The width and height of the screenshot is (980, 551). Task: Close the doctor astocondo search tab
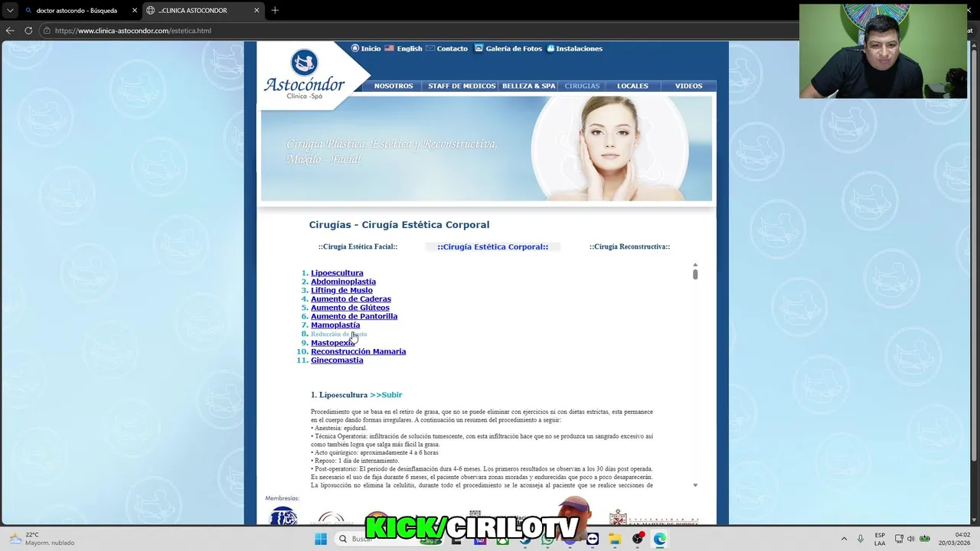(x=135, y=11)
